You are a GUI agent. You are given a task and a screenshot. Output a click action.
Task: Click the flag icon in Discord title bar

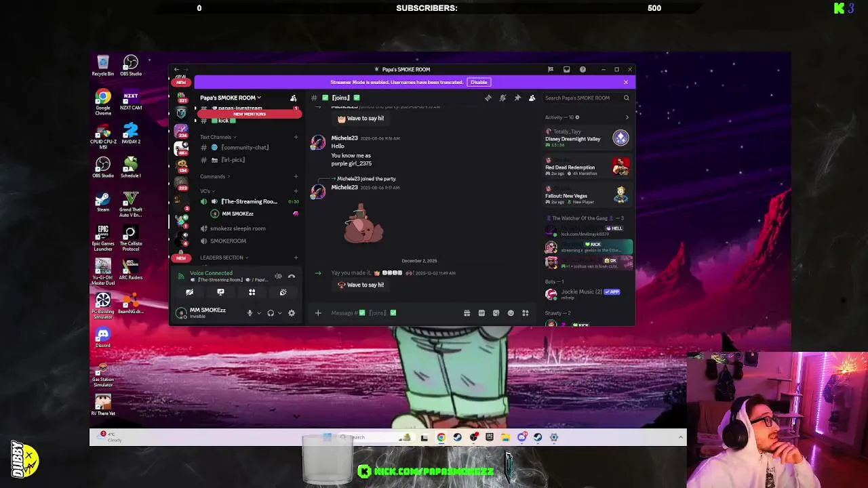pos(551,69)
